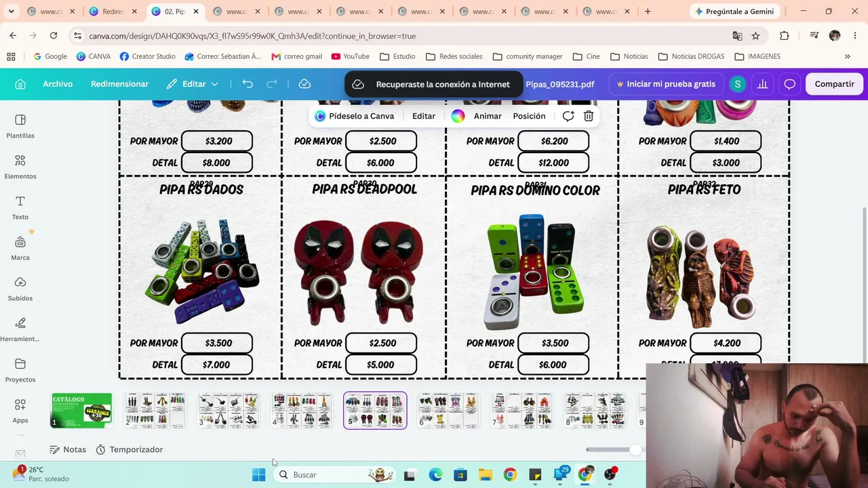868x488 pixels.
Task: Click the Chrome address bar URL
Action: click(x=252, y=36)
